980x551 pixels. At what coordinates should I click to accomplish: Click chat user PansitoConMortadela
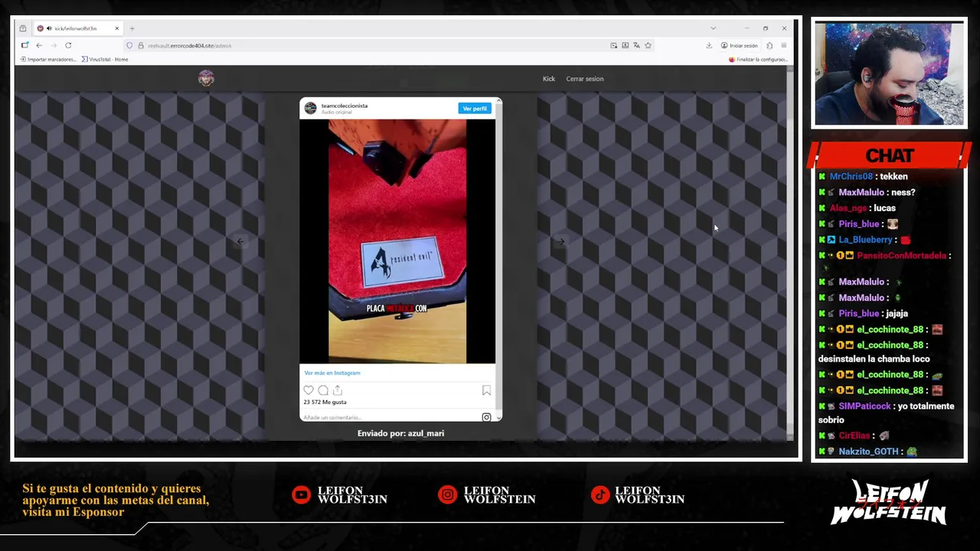point(902,256)
